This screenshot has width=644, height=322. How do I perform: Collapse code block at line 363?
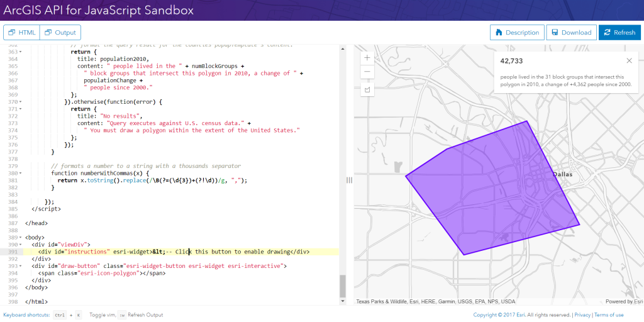21,52
